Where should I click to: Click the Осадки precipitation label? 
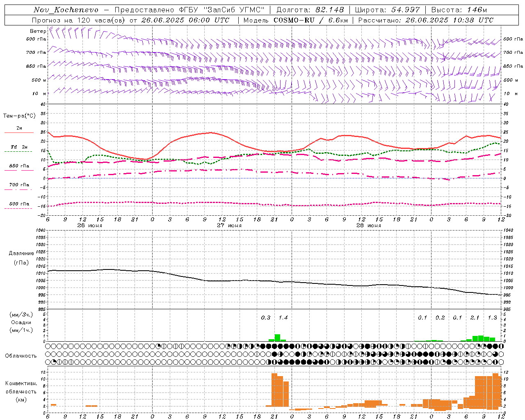point(21,322)
